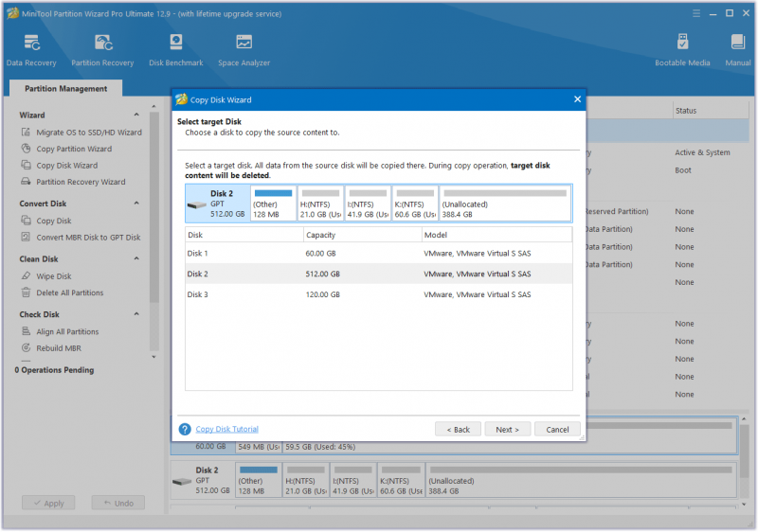
Task: Open the Copy Disk Tutorial link
Action: [x=226, y=429]
